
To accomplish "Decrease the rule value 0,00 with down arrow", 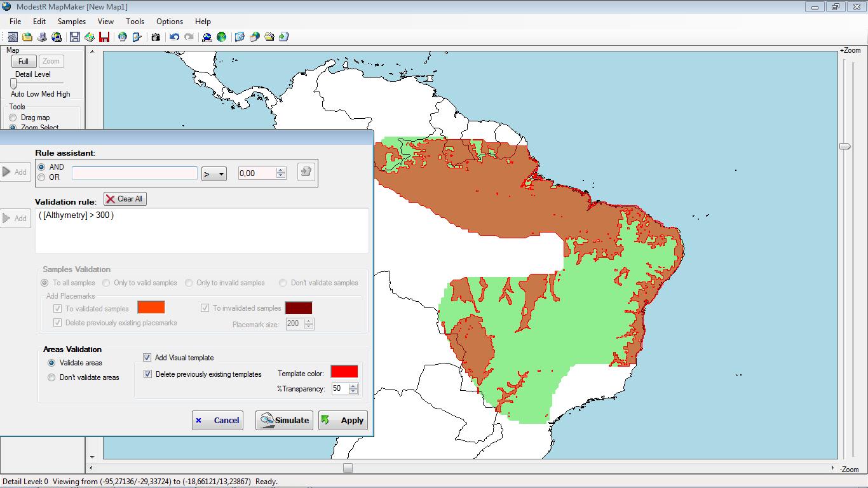I will point(281,176).
